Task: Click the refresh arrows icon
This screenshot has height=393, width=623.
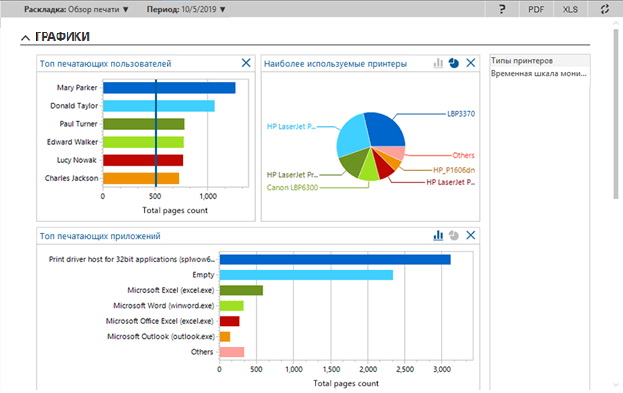Action: pos(604,9)
